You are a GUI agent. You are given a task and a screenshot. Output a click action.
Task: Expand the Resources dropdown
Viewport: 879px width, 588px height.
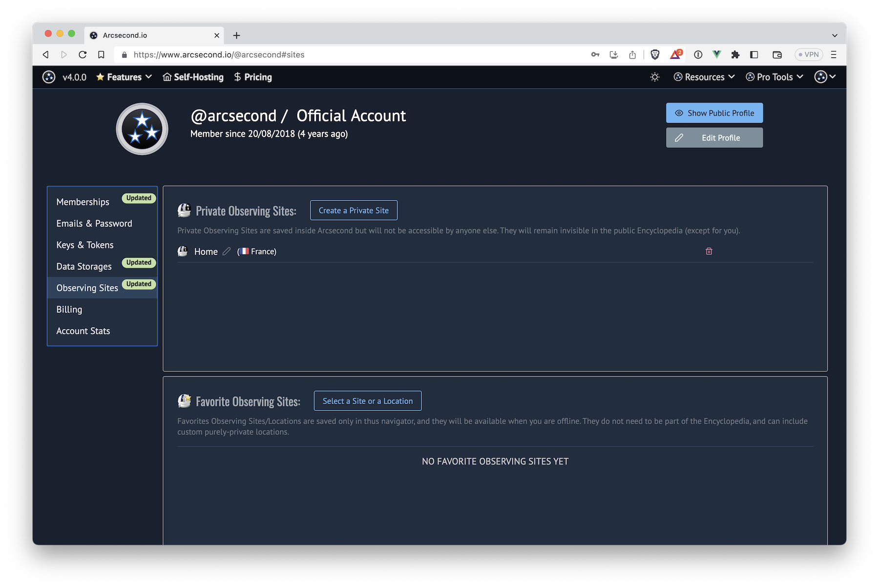(x=703, y=77)
